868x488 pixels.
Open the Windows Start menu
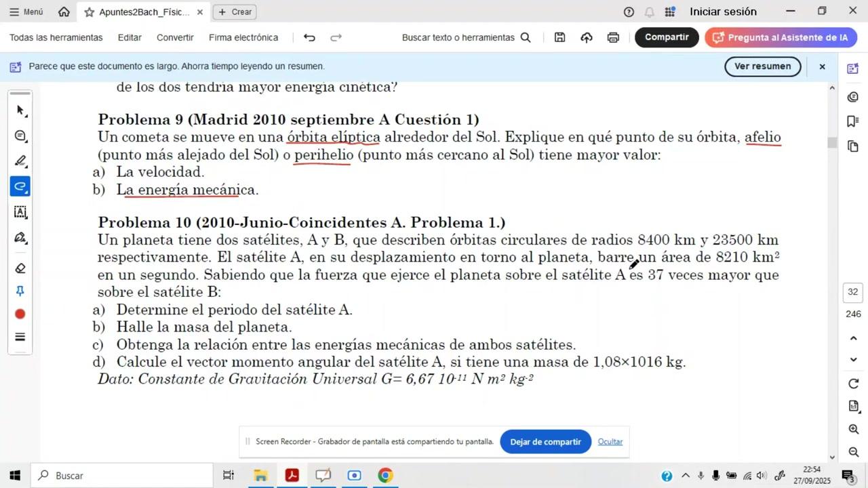coord(15,476)
